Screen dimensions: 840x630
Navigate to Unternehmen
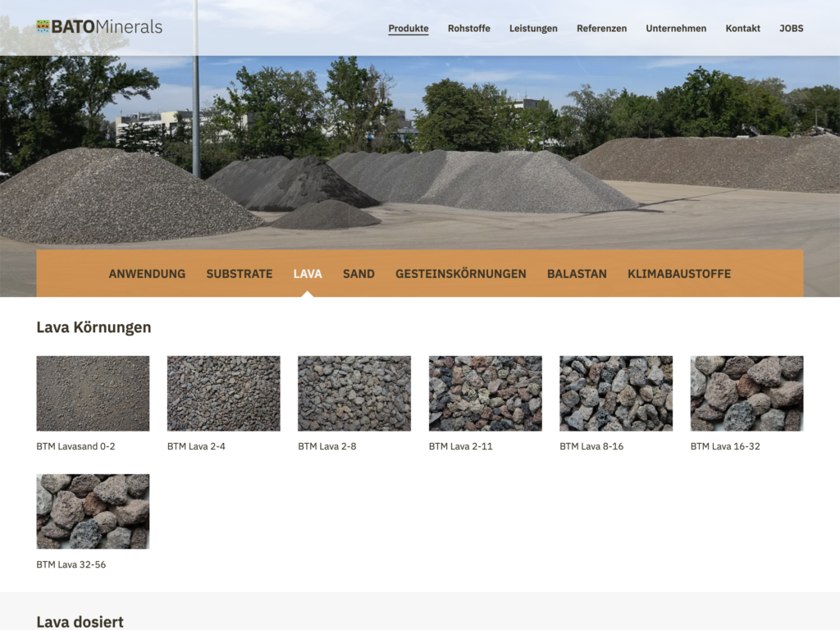[676, 29]
